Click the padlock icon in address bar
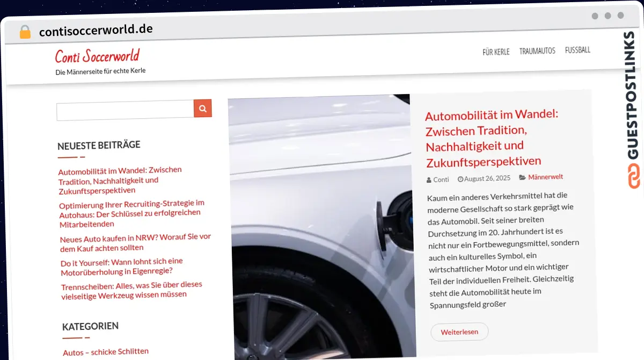 25,32
